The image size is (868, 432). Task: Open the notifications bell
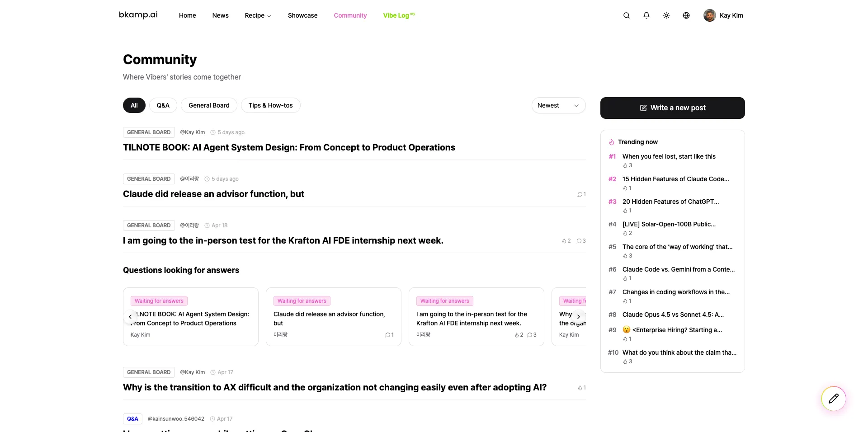[646, 15]
